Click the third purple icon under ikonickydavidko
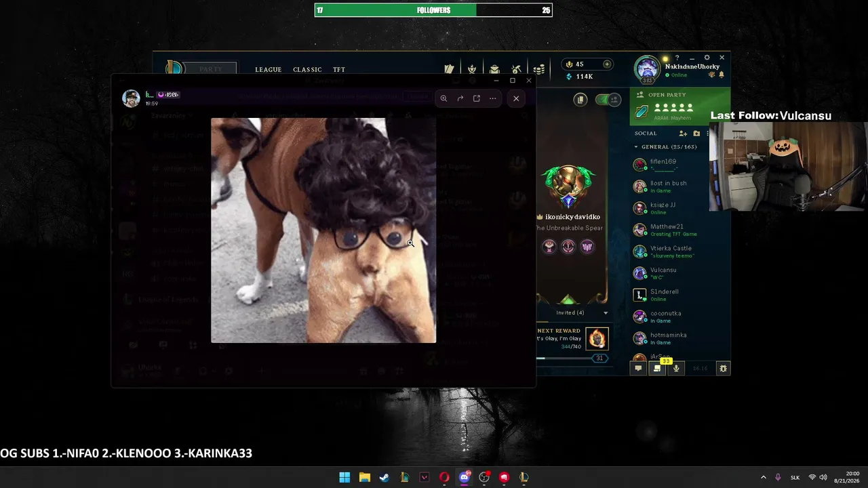The width and height of the screenshot is (868, 488). (x=587, y=247)
